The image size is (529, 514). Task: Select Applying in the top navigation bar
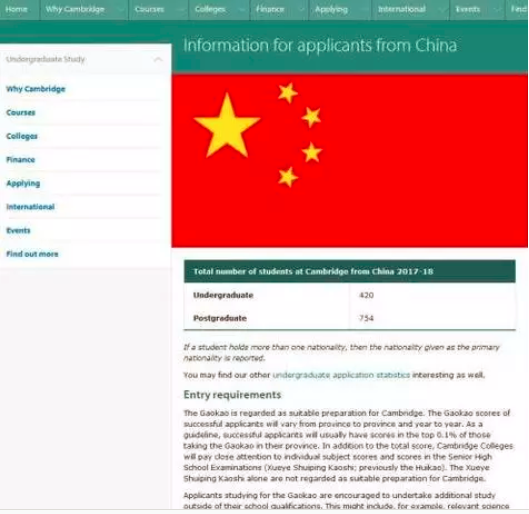[331, 9]
